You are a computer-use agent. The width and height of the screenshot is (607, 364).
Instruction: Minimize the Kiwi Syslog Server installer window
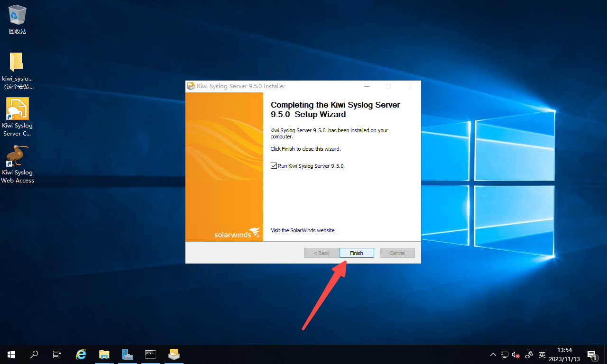pyautogui.click(x=367, y=86)
